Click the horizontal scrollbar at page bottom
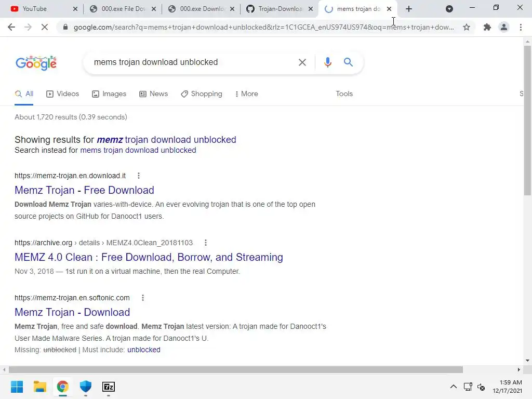This screenshot has width=532, height=399. [x=236, y=369]
